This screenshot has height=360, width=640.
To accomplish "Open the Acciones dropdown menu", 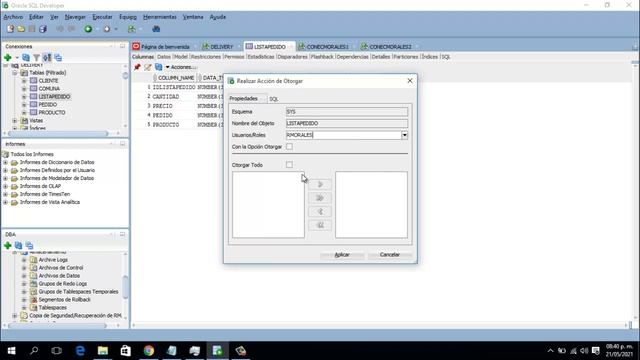I will click(x=181, y=67).
